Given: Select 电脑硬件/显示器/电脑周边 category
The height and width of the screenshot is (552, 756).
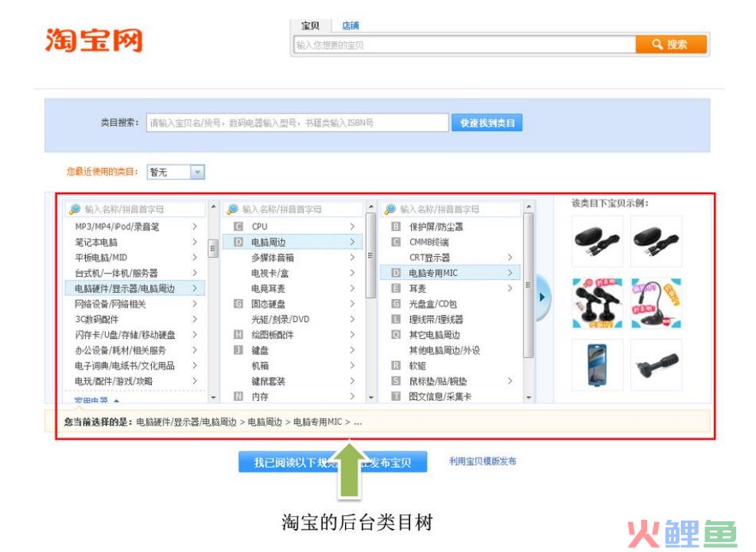Looking at the screenshot, I should tap(136, 288).
